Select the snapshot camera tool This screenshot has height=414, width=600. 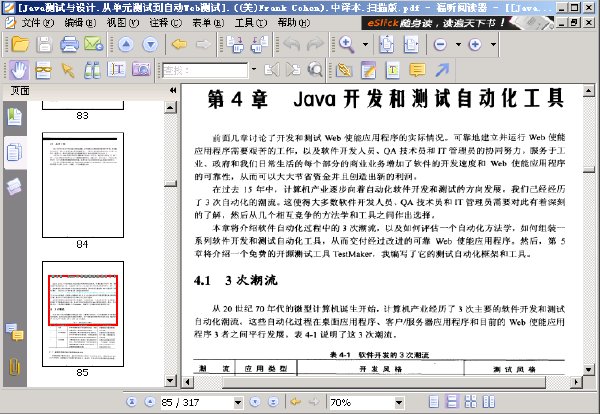coord(141,70)
